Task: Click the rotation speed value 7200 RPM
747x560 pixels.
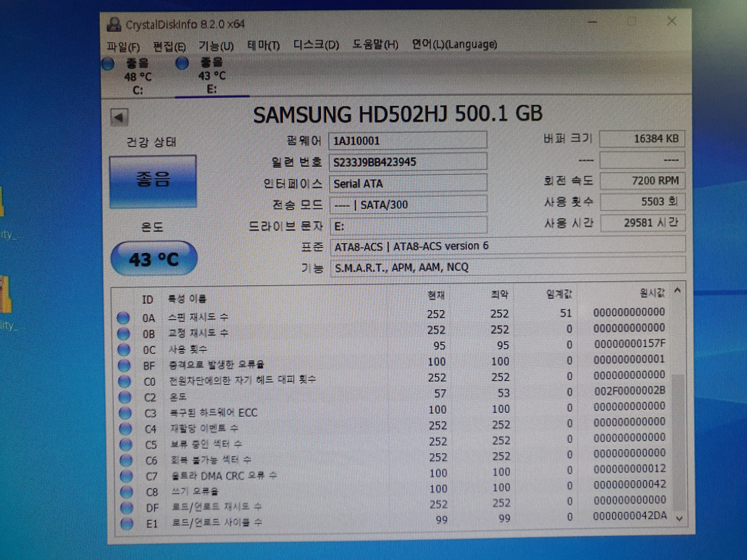Action: [643, 181]
